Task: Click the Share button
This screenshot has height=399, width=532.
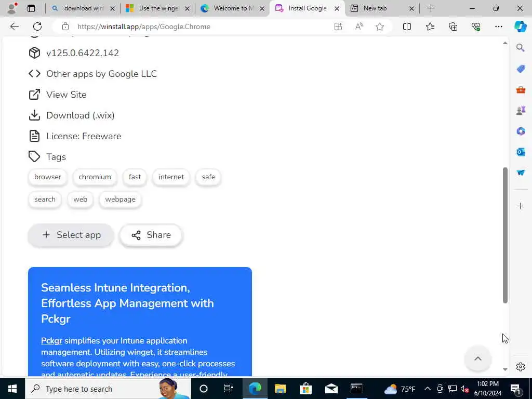Action: (151, 235)
